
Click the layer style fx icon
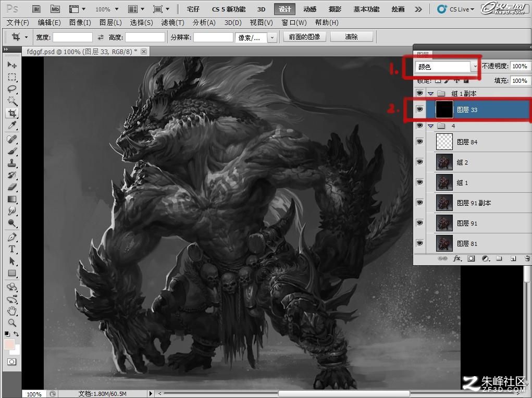457,258
